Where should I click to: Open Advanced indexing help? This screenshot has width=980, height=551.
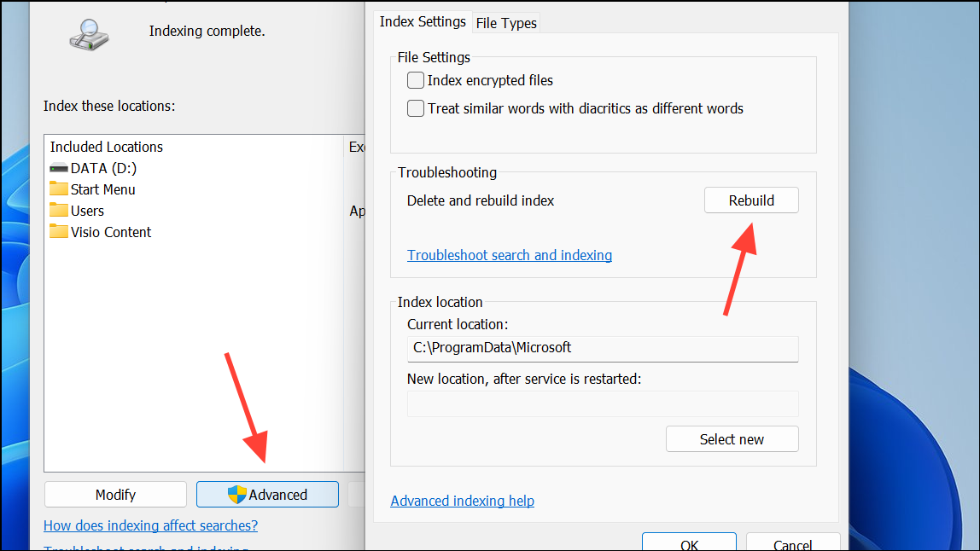click(462, 501)
